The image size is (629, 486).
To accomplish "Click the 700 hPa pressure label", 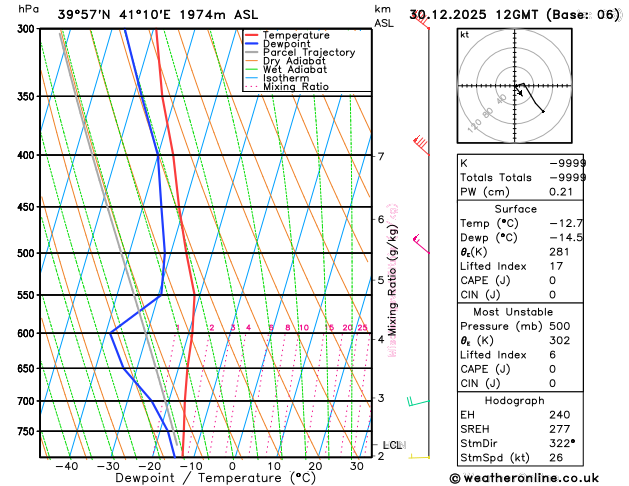I will tap(28, 401).
